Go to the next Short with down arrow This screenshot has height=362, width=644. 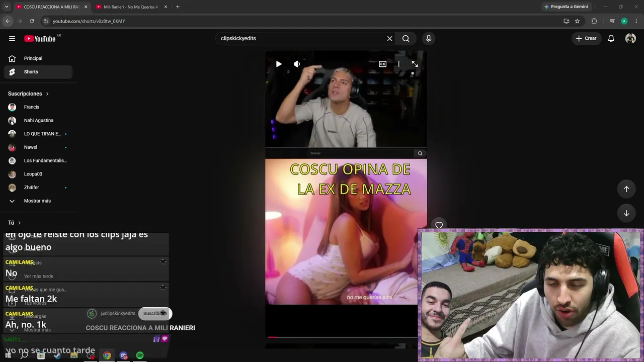[626, 213]
